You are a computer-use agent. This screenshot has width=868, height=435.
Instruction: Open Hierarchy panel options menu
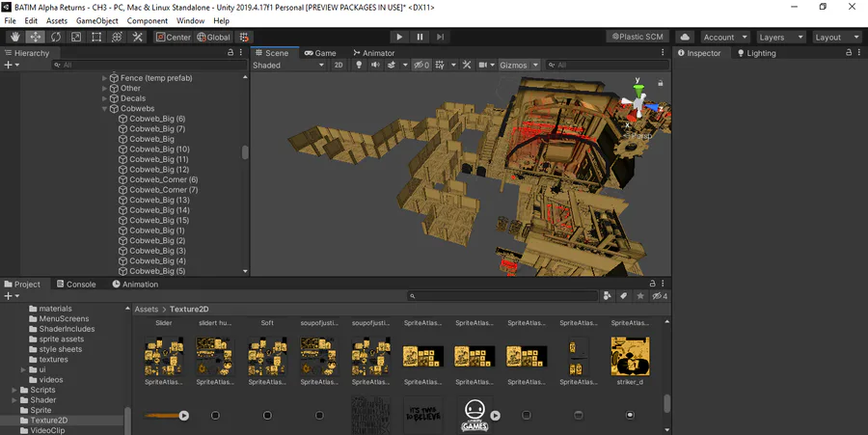[241, 53]
